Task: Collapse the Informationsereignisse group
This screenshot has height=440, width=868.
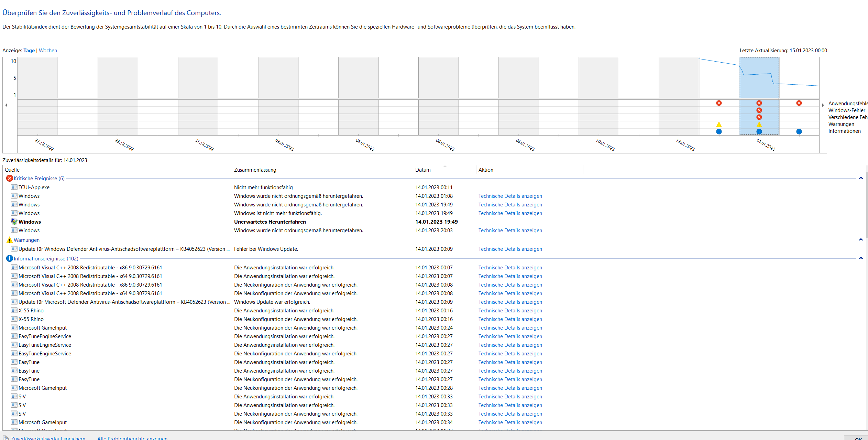Action: point(861,258)
